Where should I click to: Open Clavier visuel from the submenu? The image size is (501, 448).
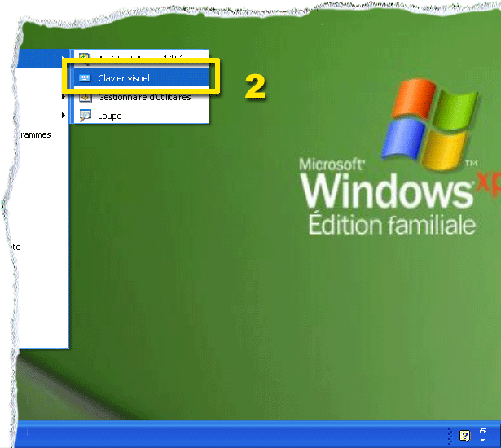click(142, 78)
